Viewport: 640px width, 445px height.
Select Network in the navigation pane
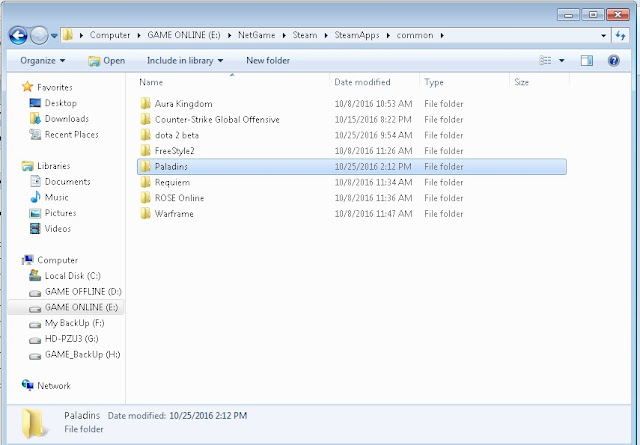click(x=46, y=385)
